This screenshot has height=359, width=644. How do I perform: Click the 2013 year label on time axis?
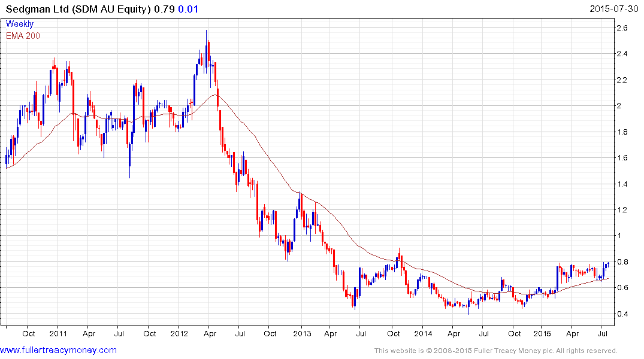[x=302, y=333]
